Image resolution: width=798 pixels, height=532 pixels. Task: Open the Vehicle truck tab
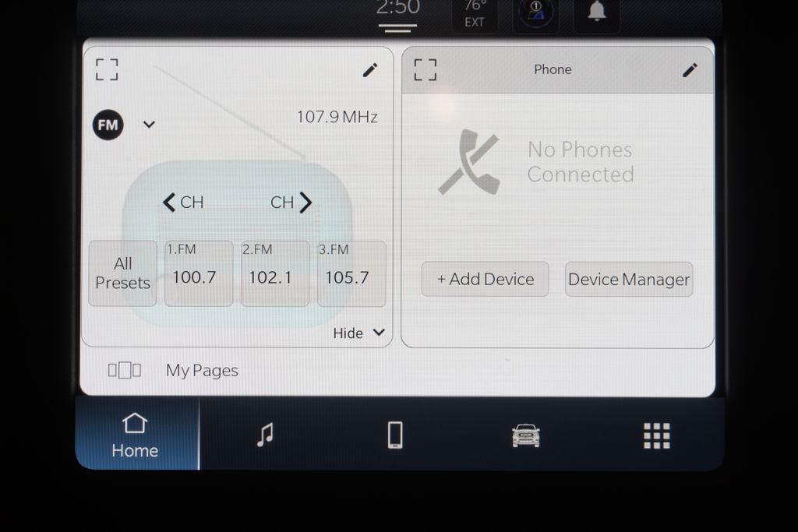click(526, 435)
